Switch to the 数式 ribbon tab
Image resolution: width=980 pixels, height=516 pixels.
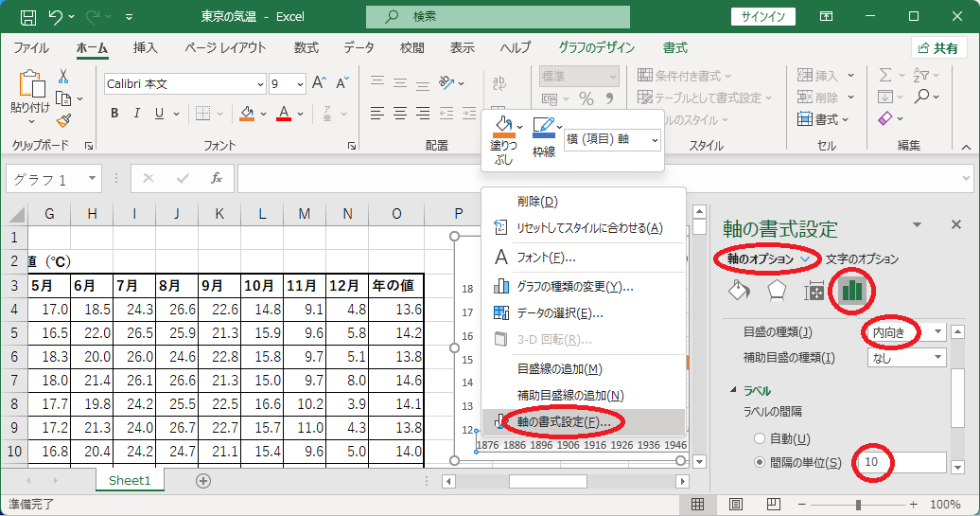[306, 48]
